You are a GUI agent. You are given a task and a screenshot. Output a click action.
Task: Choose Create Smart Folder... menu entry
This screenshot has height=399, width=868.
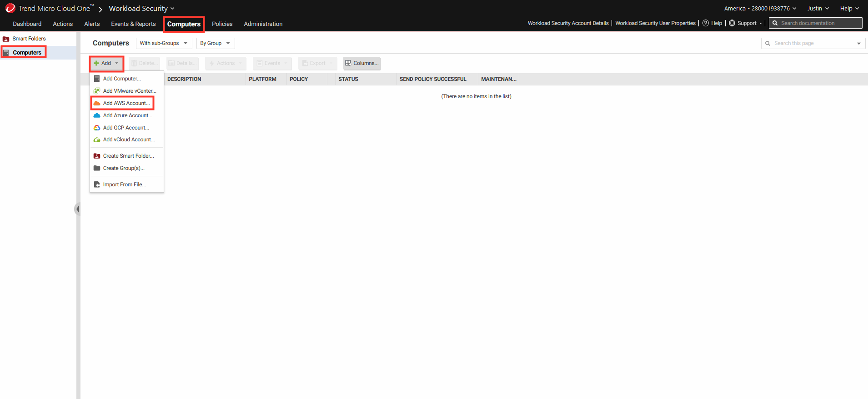127,156
